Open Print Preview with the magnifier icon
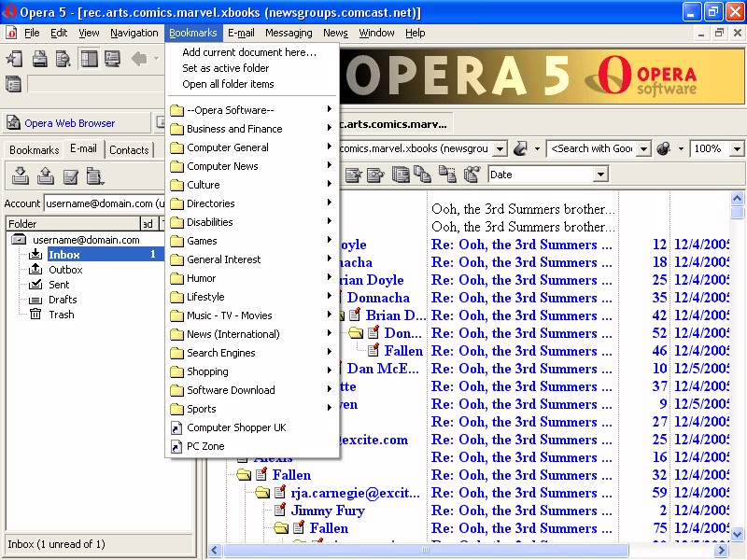 pos(63,59)
